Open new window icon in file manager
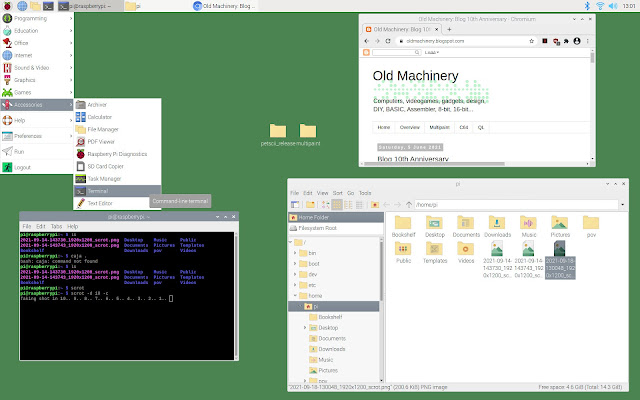The image size is (640, 400). [295, 204]
